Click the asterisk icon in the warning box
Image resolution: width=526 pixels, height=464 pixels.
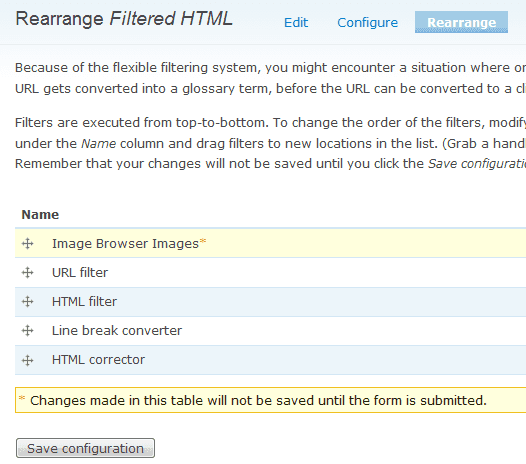(22, 398)
